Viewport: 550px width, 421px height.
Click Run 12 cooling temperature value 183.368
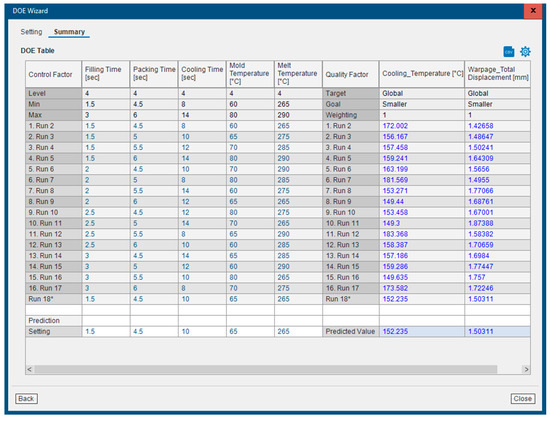(x=395, y=234)
